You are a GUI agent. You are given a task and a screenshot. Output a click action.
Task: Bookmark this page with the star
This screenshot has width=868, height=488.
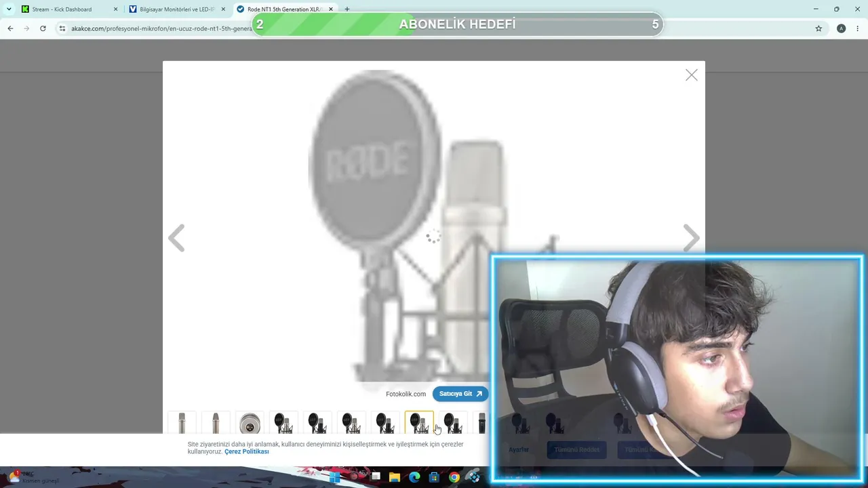tap(818, 28)
